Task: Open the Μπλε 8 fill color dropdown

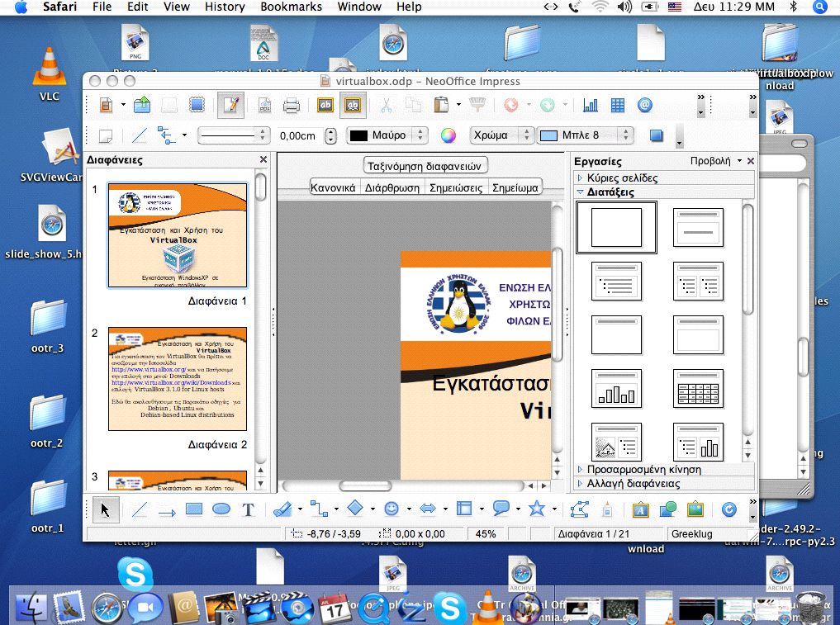Action: point(585,135)
